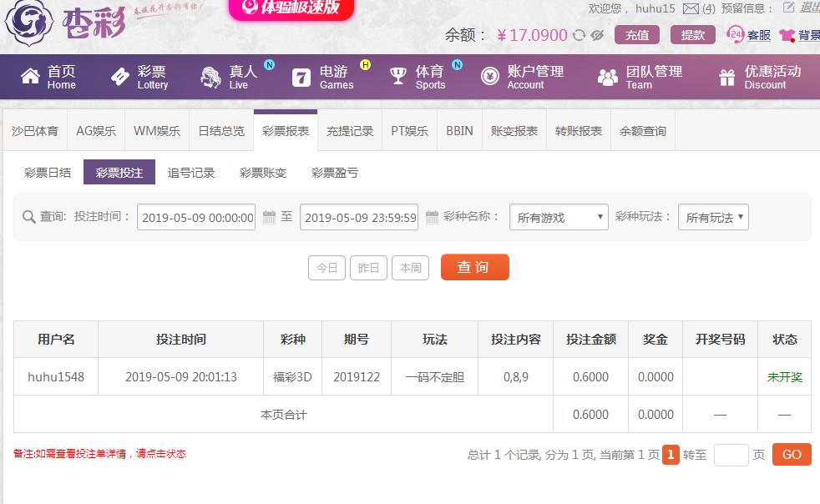The image size is (820, 504).
Task: Click the background shirt icon
Action: point(787,36)
